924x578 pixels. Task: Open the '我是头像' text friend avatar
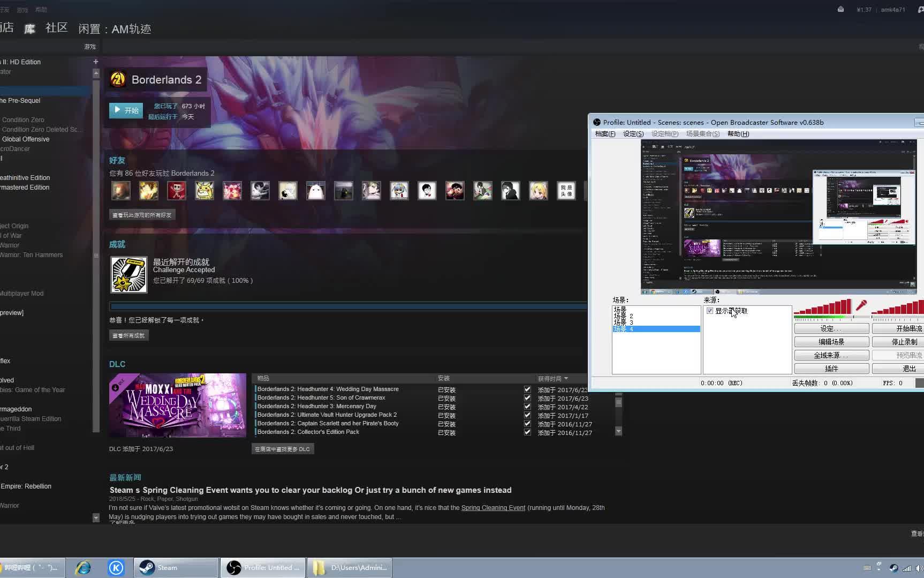pyautogui.click(x=566, y=191)
